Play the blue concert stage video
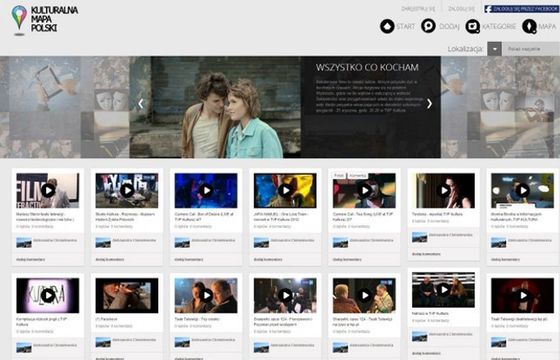This screenshot has height=360, width=560. [x=206, y=190]
